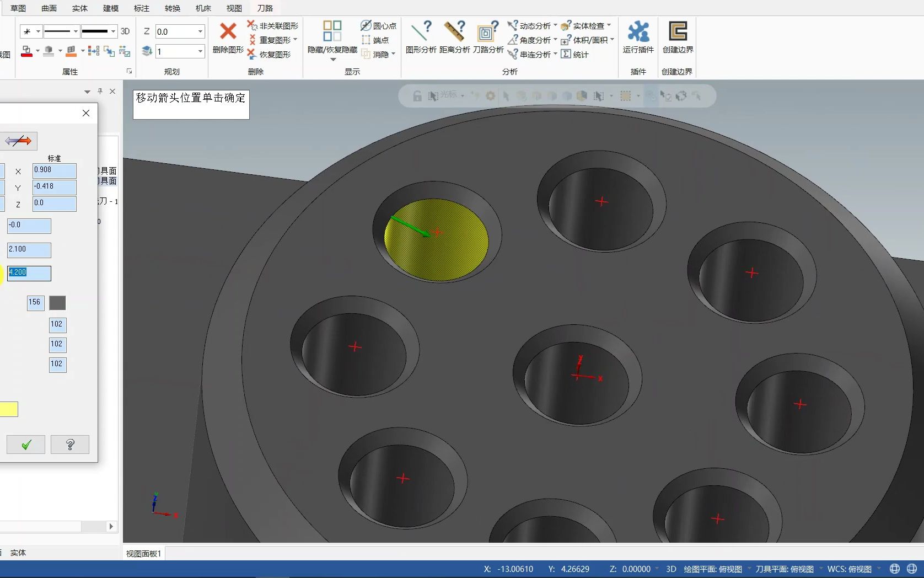This screenshot has height=578, width=924.
Task: Expand the 属性 group dialog launcher
Action: click(x=130, y=72)
